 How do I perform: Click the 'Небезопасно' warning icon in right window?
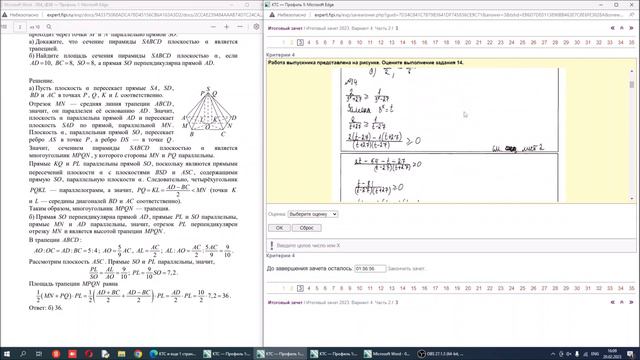[x=272, y=15]
